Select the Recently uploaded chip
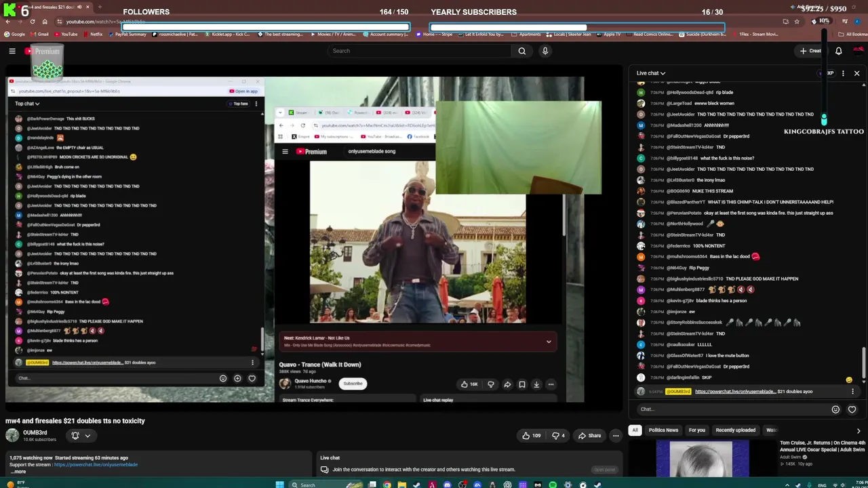The image size is (868, 488). [x=736, y=430]
